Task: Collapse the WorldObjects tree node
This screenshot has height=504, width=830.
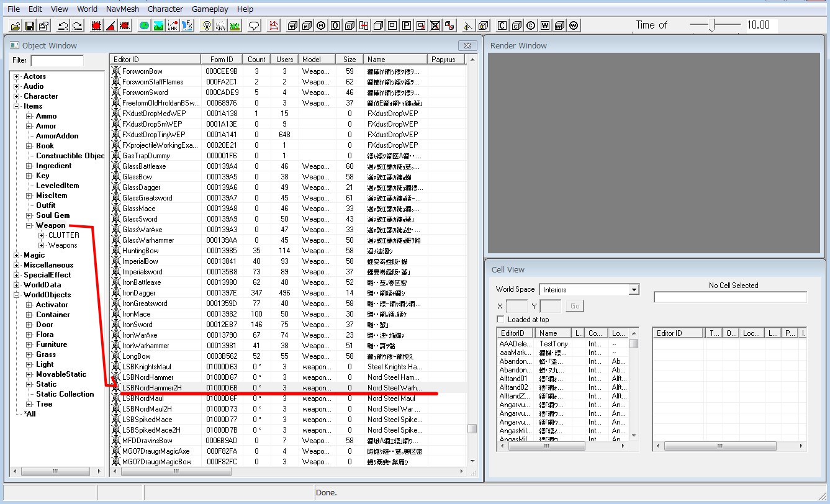Action: 17,295
